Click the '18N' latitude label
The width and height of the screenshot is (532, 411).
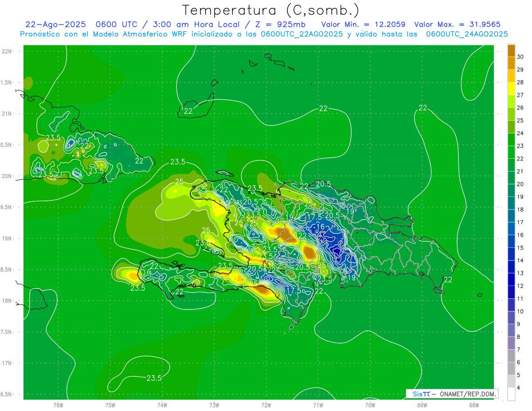(x=6, y=301)
